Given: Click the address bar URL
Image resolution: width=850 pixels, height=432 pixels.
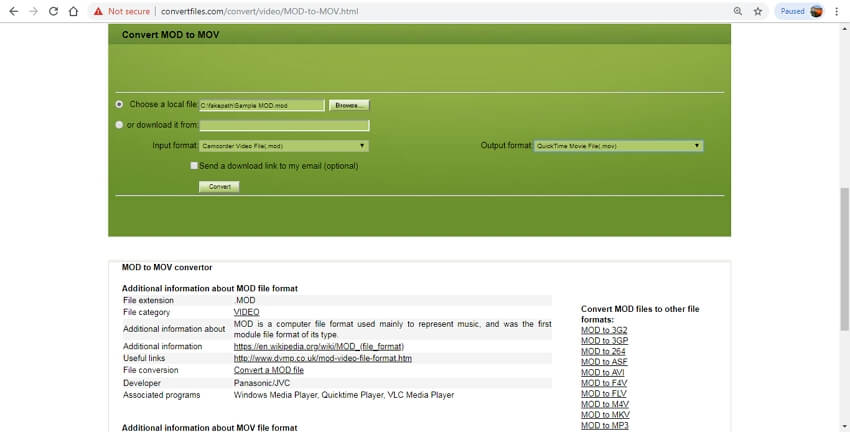Looking at the screenshot, I should (x=259, y=11).
